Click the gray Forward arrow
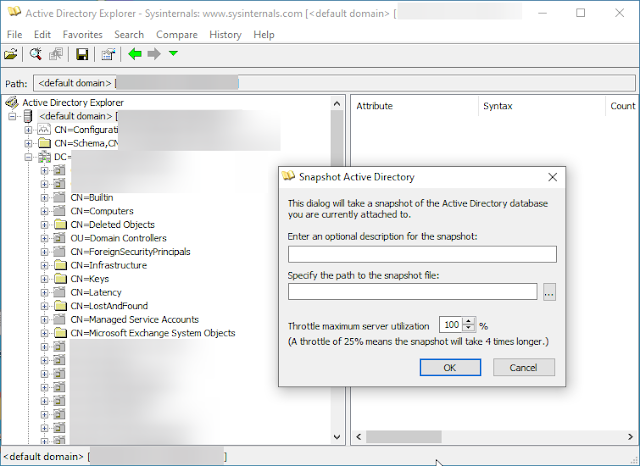 tap(154, 54)
